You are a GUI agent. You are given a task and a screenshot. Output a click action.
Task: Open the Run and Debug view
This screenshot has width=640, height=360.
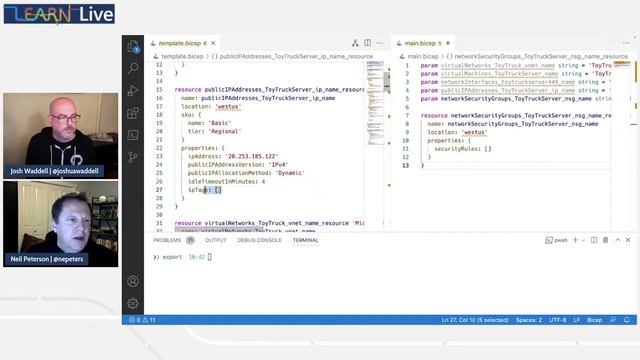(x=133, y=91)
